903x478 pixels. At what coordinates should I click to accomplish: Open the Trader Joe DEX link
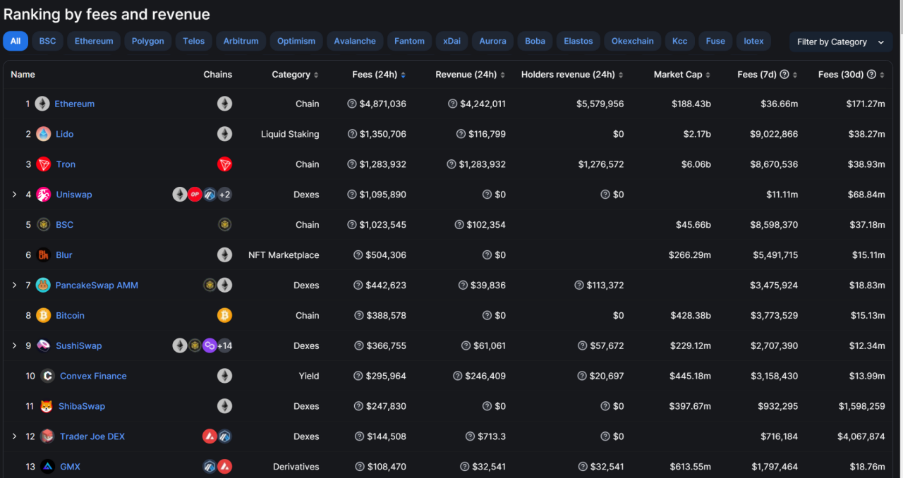tap(92, 437)
